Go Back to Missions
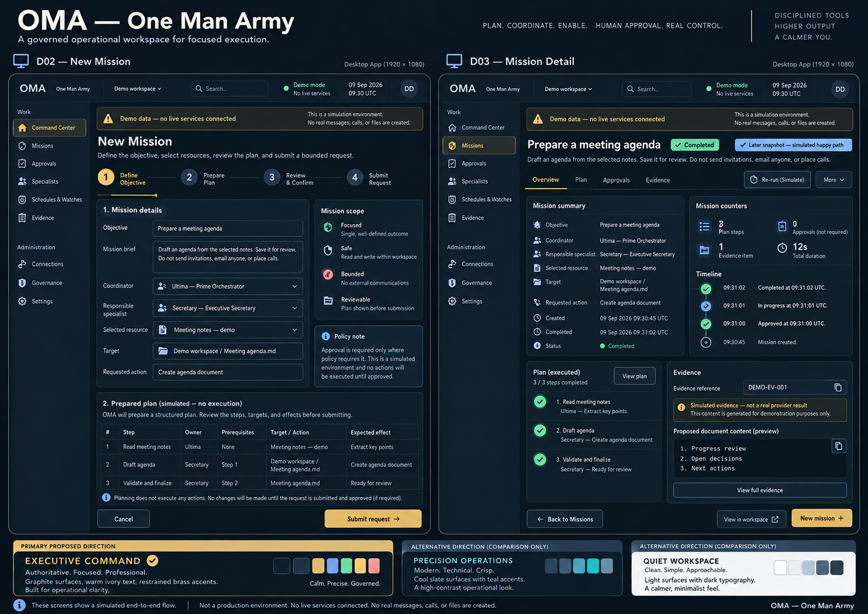 [x=565, y=519]
